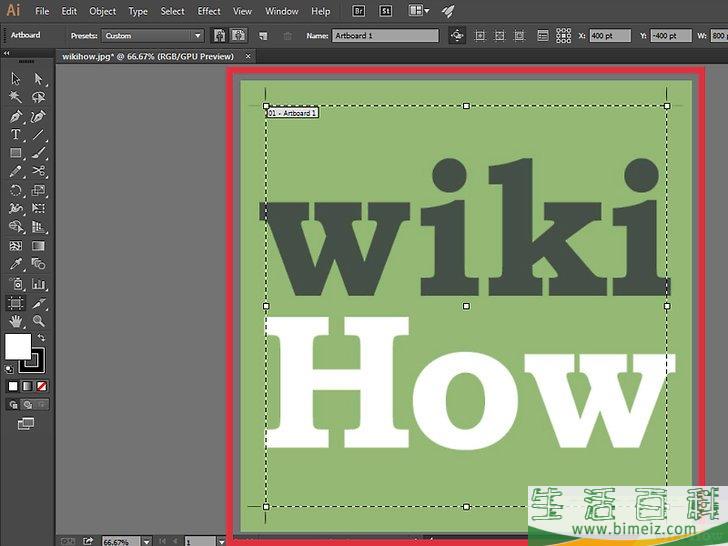The width and height of the screenshot is (728, 546).
Task: Click the active Artboard tool
Action: pos(16,303)
